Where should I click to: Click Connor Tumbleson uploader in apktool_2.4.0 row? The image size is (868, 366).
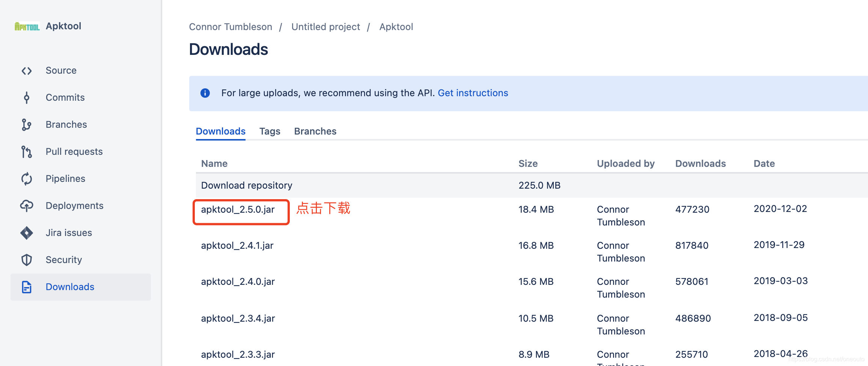point(621,288)
